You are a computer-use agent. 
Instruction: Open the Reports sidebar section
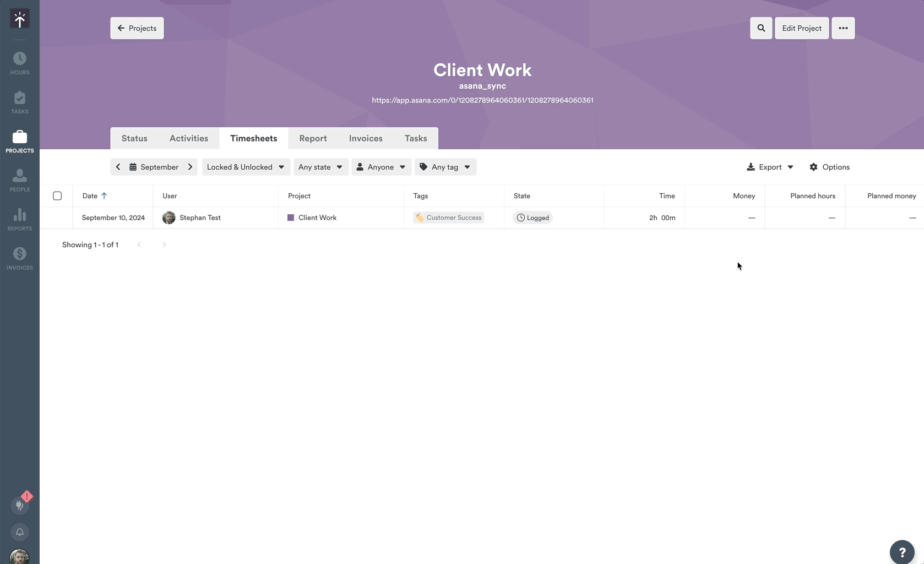pyautogui.click(x=20, y=220)
